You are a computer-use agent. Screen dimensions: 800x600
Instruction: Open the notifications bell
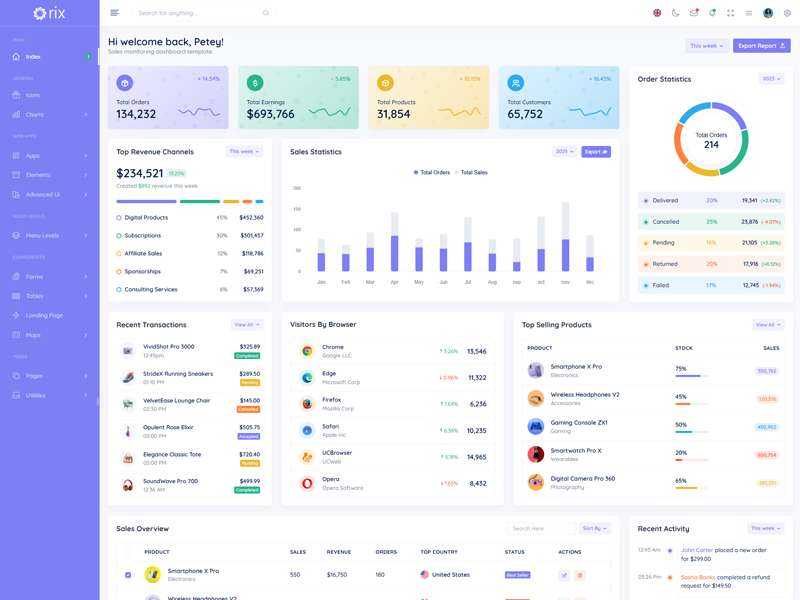point(712,13)
